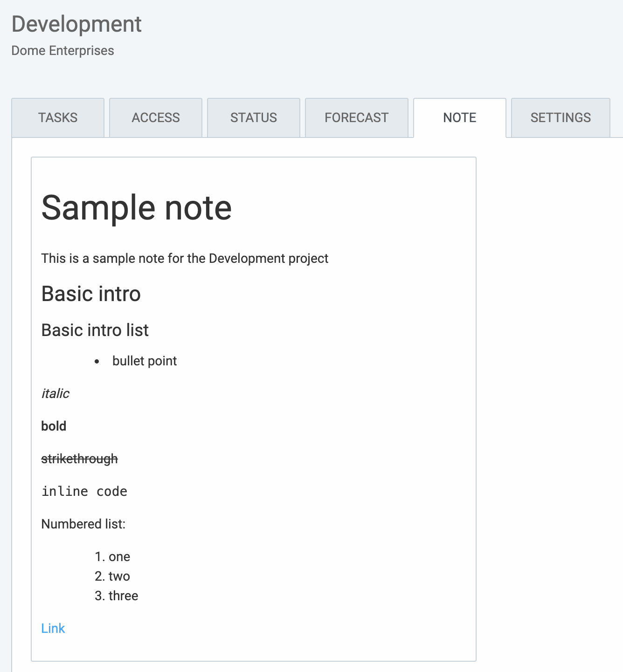Image resolution: width=623 pixels, height=672 pixels.
Task: Select list item one
Action: tap(113, 556)
